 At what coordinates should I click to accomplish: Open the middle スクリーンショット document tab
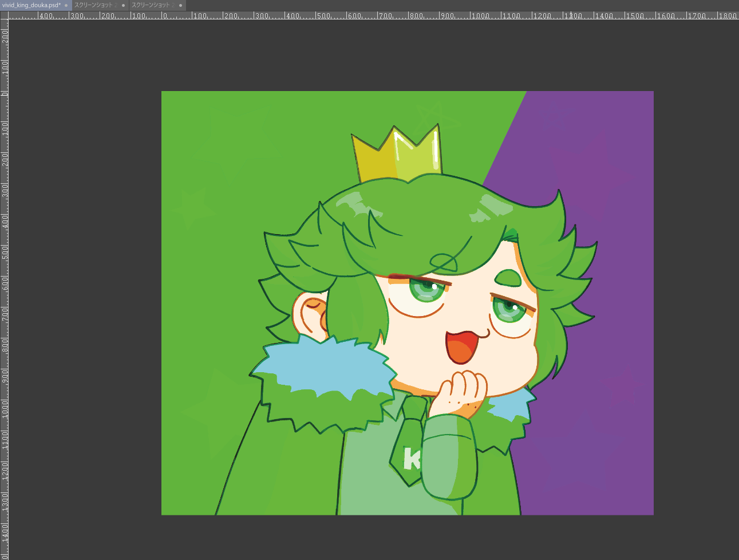(x=96, y=5)
